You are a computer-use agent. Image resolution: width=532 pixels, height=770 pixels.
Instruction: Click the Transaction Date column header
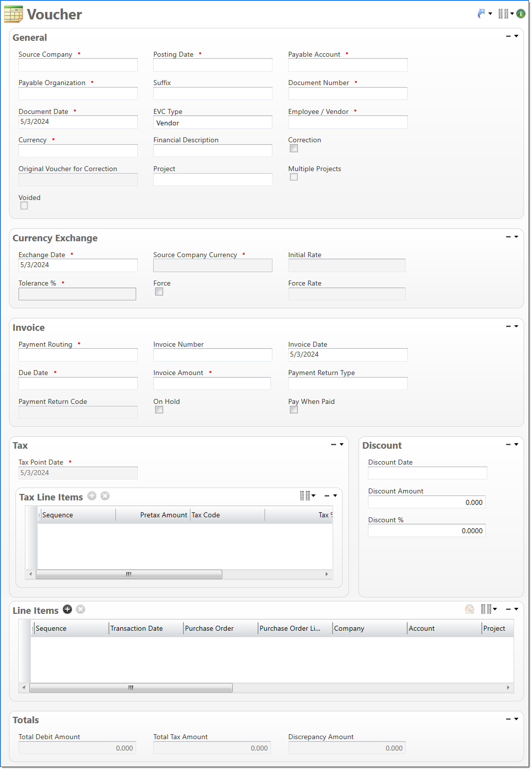pyautogui.click(x=146, y=628)
